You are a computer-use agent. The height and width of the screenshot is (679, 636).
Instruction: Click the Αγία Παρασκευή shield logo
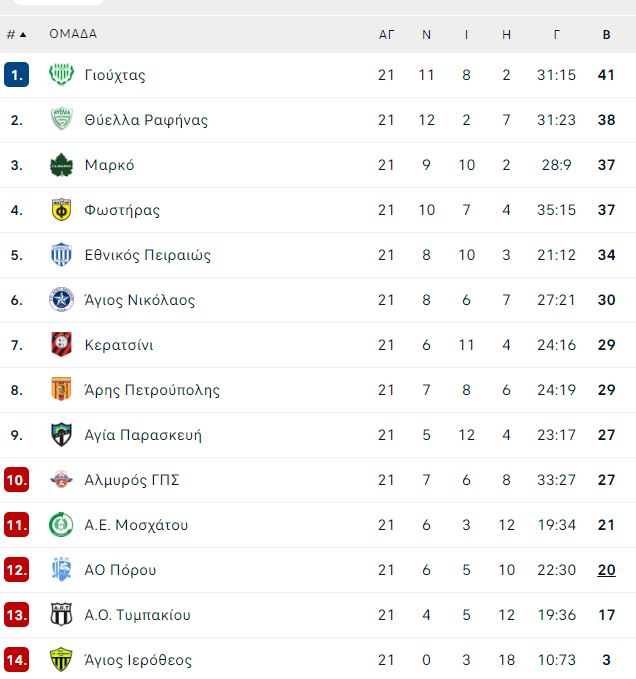coord(61,434)
